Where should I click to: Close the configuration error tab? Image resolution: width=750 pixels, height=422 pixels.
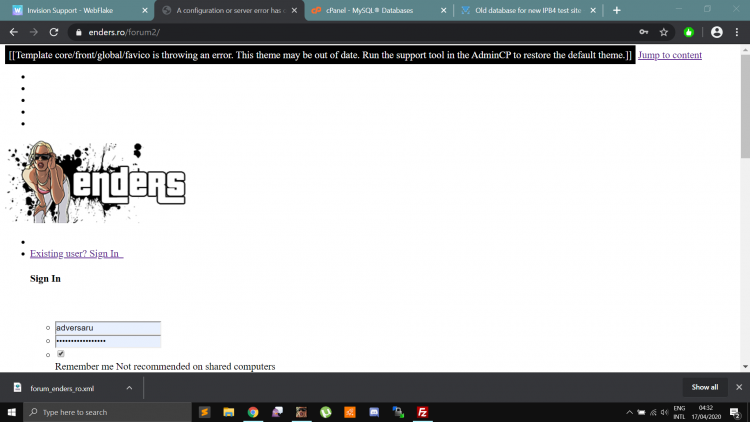[294, 10]
